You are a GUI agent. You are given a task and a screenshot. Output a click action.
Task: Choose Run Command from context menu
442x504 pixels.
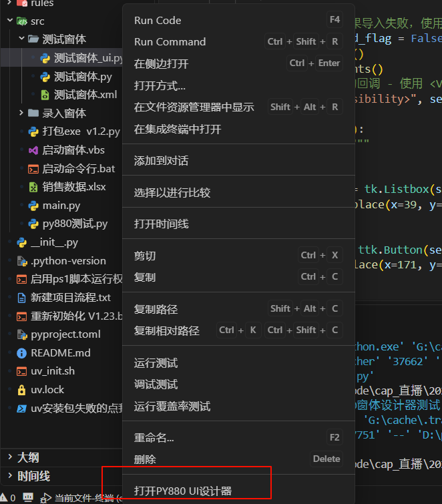pos(238,42)
